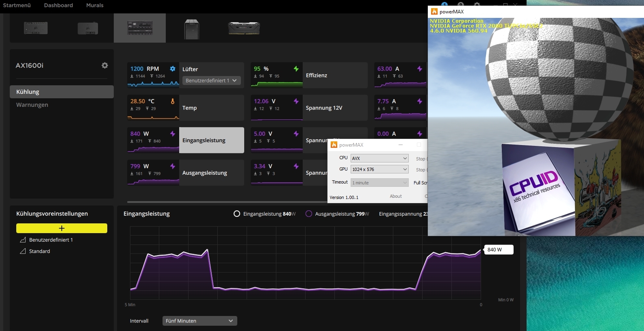Open the Benutzerdefiniert 1 fan profile dropdown
Image resolution: width=644 pixels, height=331 pixels.
tap(212, 80)
